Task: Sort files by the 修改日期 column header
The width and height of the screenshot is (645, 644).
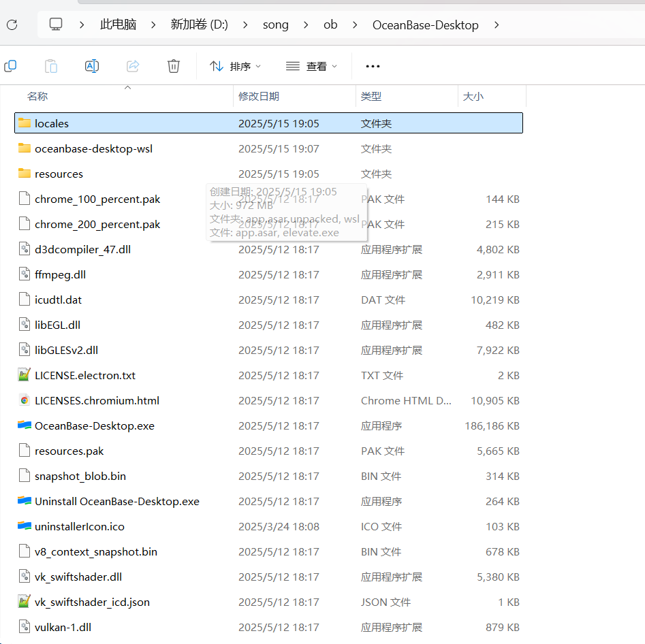Action: point(259,96)
